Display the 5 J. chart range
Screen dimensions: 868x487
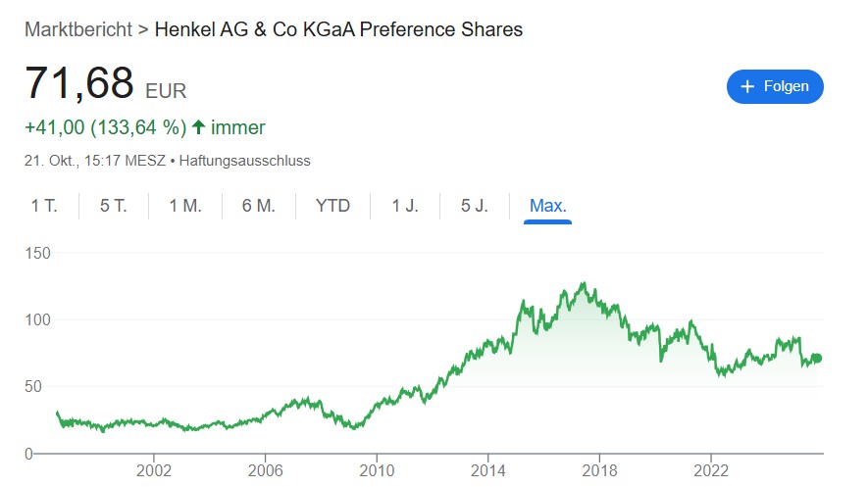pos(475,206)
